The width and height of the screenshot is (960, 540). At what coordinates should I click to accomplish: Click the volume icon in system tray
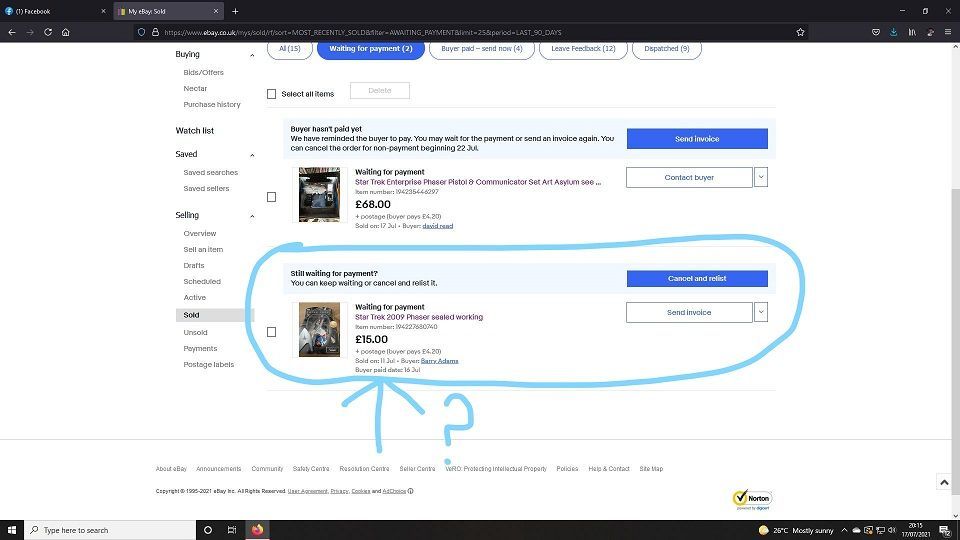tap(892, 530)
